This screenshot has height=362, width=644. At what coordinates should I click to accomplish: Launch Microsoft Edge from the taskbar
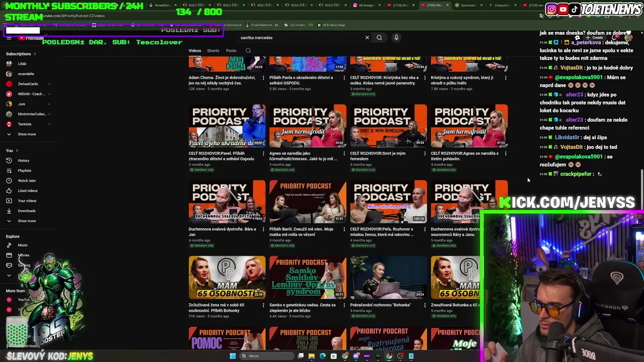point(323,356)
